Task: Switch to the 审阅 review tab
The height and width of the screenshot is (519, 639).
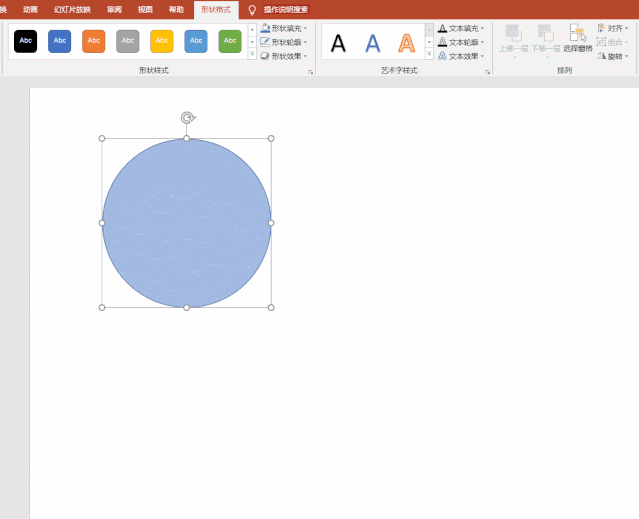Action: pyautogui.click(x=117, y=9)
